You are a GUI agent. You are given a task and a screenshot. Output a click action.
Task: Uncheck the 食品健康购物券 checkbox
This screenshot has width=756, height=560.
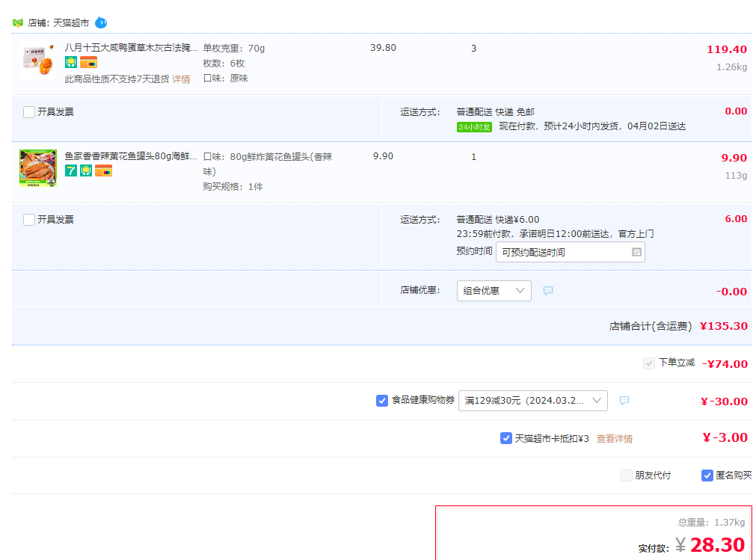point(382,401)
